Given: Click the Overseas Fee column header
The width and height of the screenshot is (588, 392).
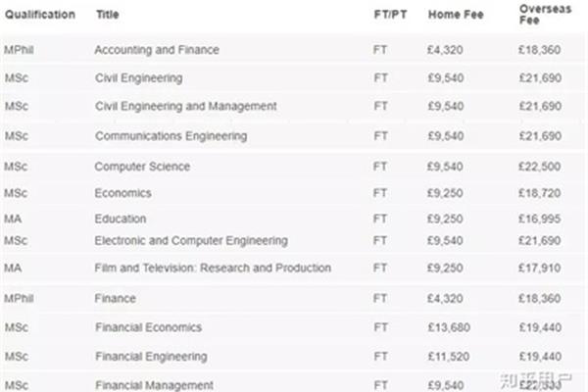Looking at the screenshot, I should click(545, 15).
